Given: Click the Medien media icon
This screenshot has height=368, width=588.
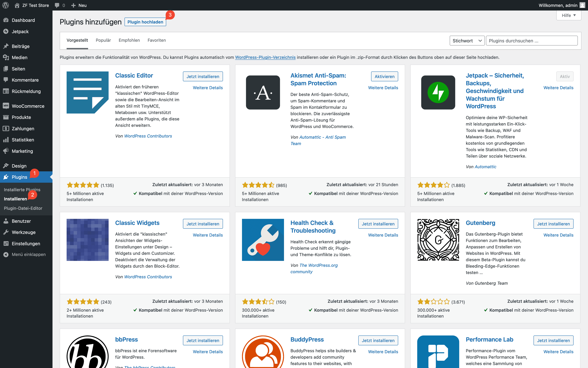Looking at the screenshot, I should click(6, 57).
